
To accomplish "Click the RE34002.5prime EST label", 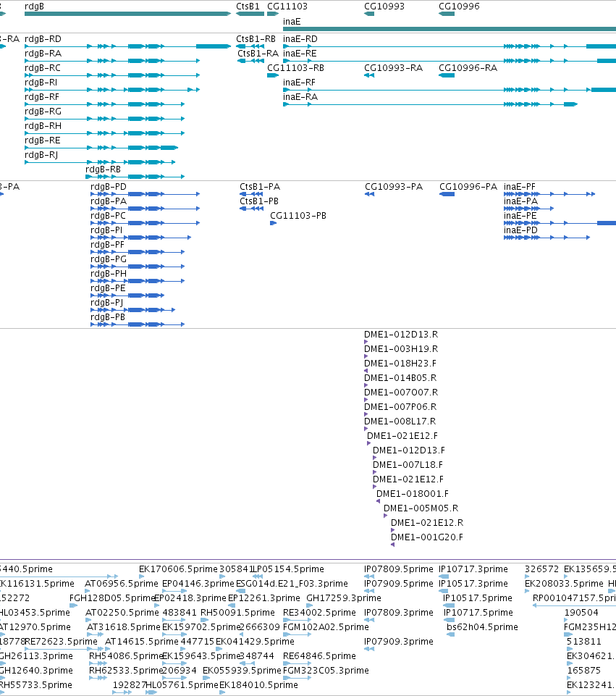I will pyautogui.click(x=319, y=613).
